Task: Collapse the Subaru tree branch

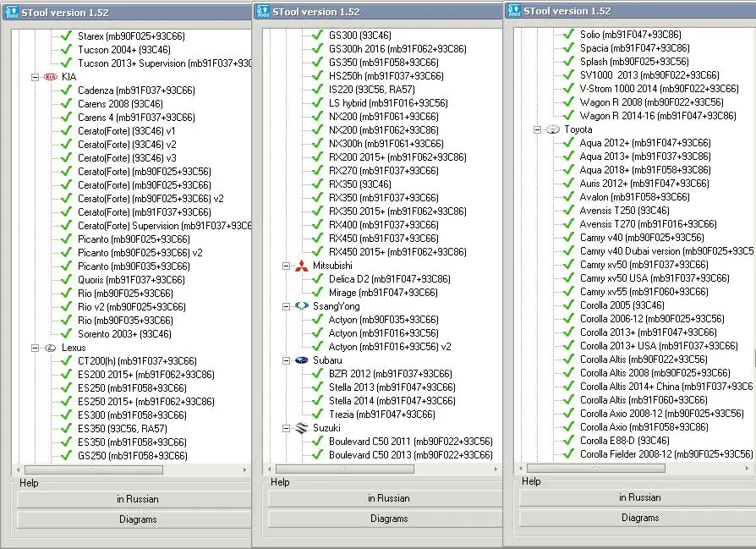Action: (x=287, y=360)
